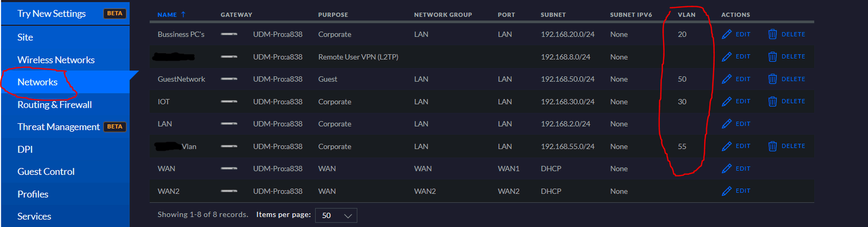Screen dimensions: 868x227
Task: Open the Threat Management section
Action: point(58,127)
